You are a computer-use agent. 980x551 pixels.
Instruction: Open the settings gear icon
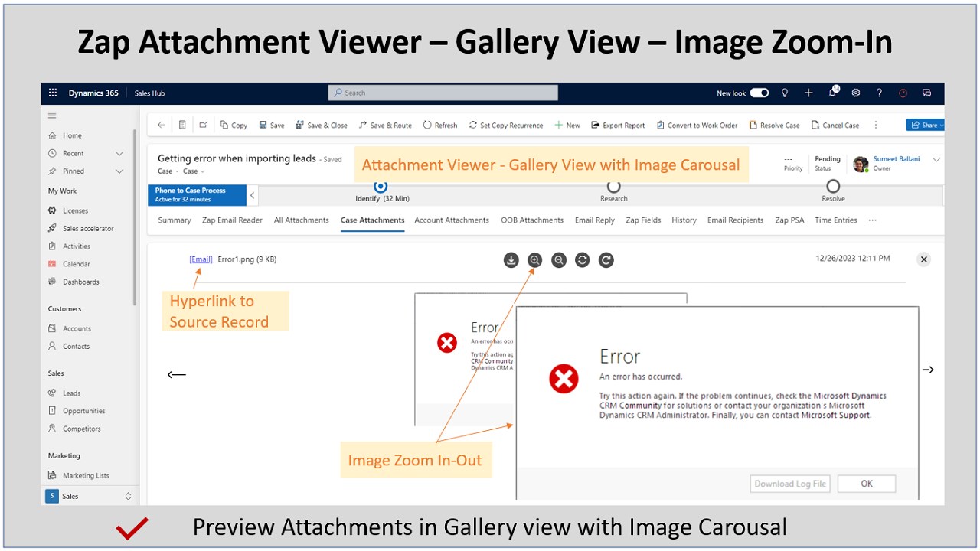856,93
